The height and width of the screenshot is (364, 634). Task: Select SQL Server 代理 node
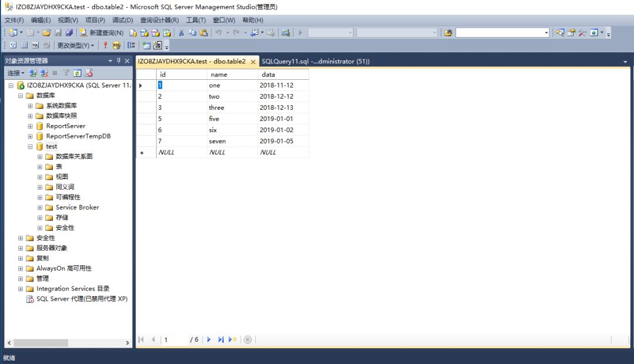click(x=82, y=299)
